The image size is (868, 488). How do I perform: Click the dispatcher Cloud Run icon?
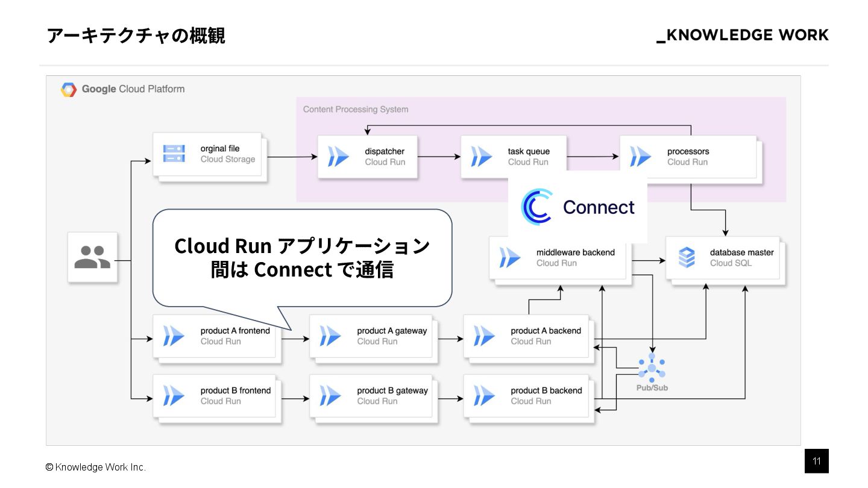pyautogui.click(x=338, y=157)
